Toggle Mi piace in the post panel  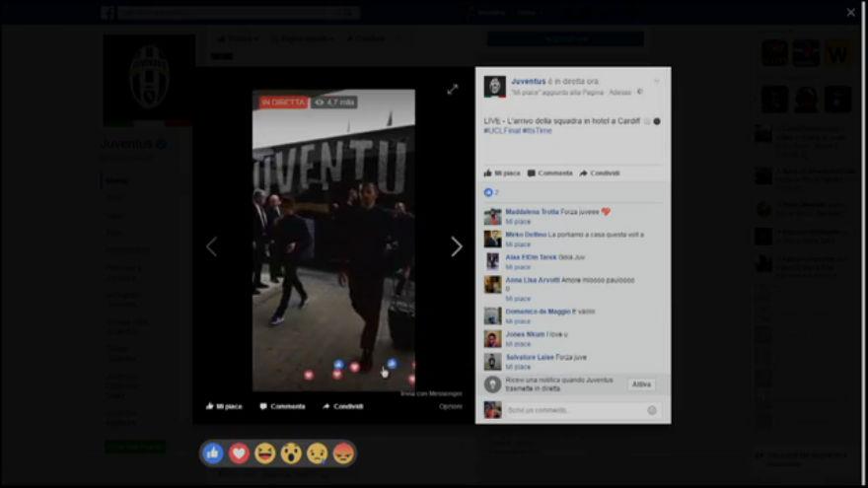[501, 173]
